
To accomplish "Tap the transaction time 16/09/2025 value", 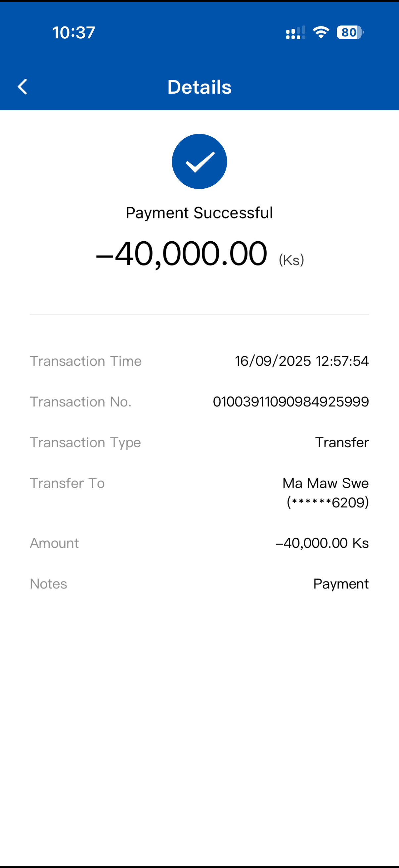I will pos(302,361).
